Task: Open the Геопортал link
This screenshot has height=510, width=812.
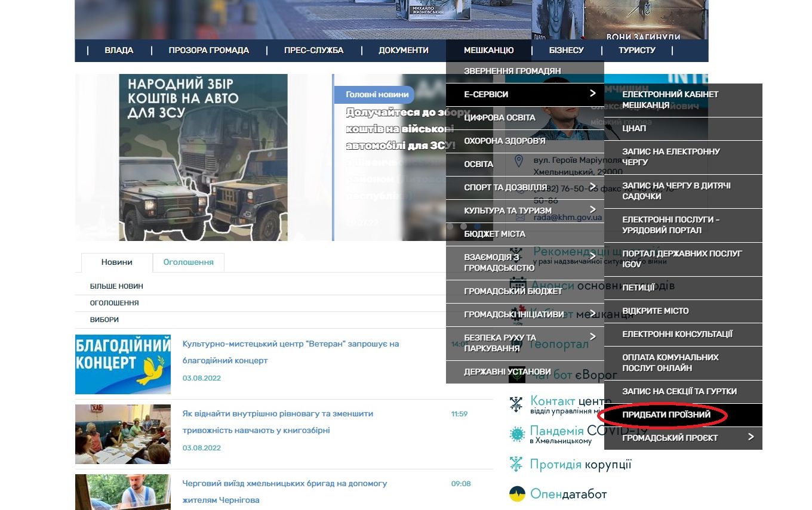Action: pos(559,344)
